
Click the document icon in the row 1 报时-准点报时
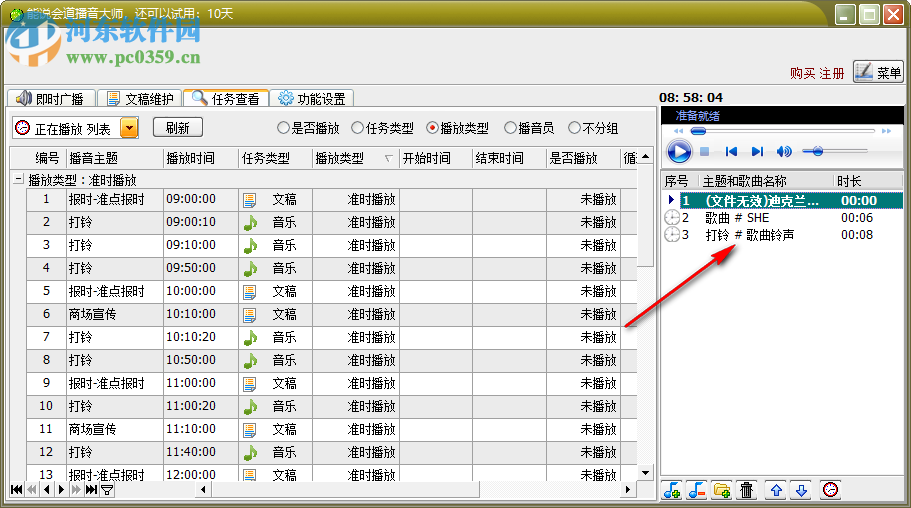click(x=250, y=201)
